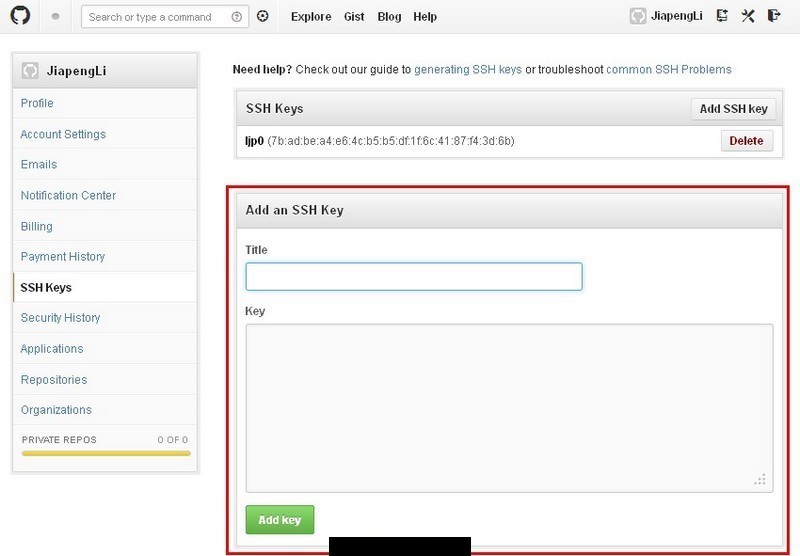The image size is (800, 556).
Task: Open the Help menu item
Action: click(425, 17)
